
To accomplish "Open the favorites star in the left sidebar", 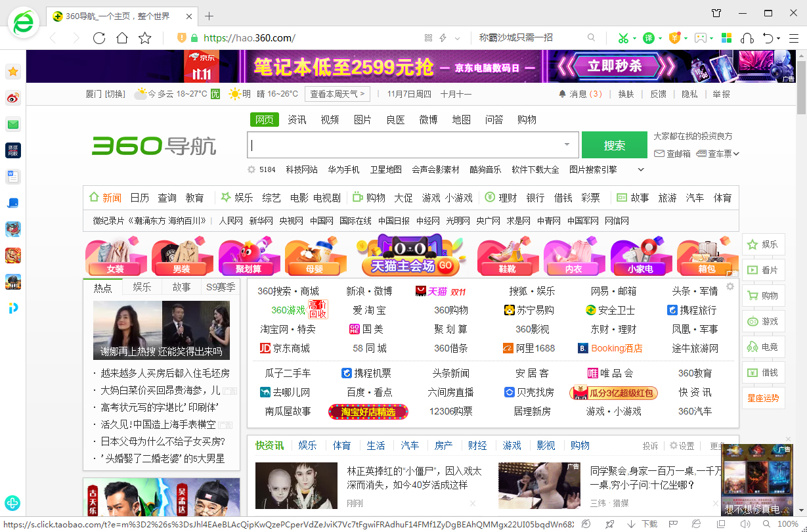I will click(x=12, y=71).
